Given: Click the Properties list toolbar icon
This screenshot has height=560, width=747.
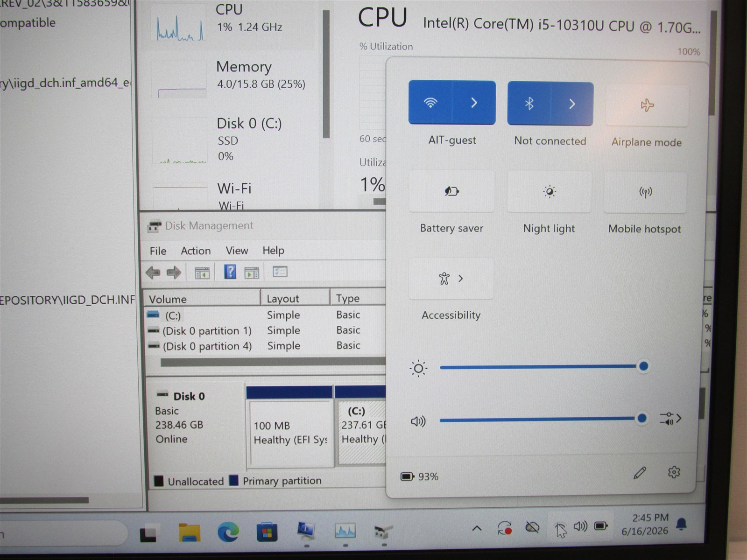Looking at the screenshot, I should [280, 272].
